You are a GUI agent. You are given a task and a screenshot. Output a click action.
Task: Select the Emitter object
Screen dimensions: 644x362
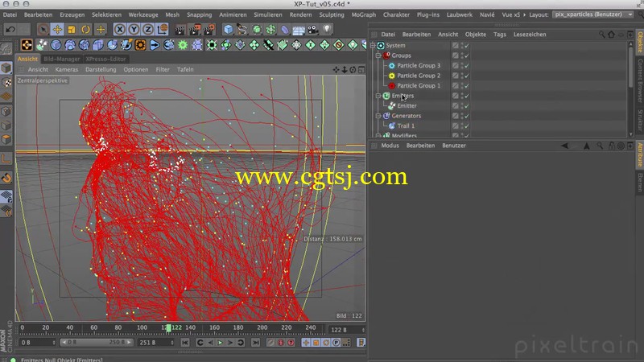click(407, 106)
